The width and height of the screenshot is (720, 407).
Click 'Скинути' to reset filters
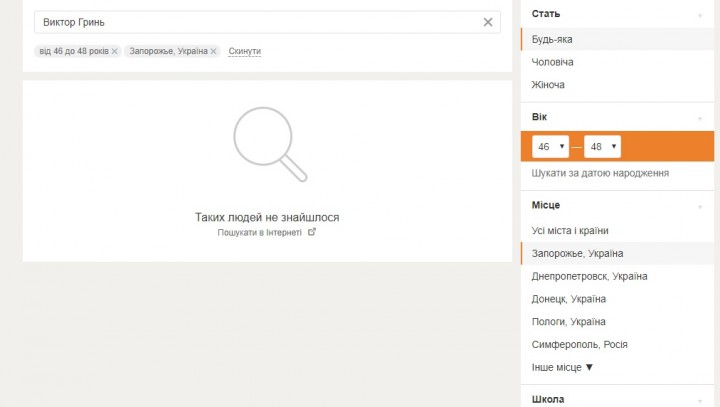click(244, 51)
